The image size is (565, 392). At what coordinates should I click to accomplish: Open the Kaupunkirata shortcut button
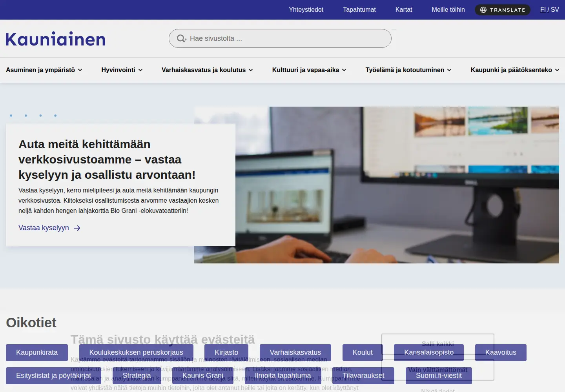tap(37, 352)
